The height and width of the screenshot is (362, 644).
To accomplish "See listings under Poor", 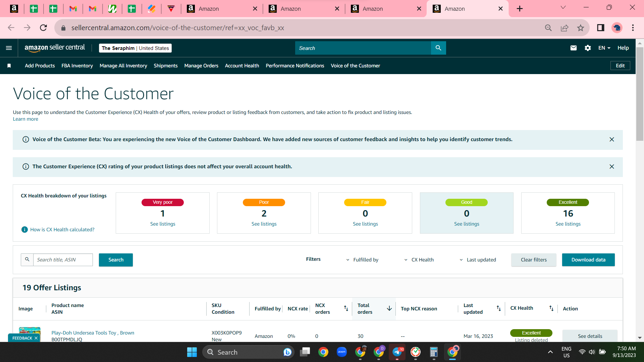I will pyautogui.click(x=264, y=224).
